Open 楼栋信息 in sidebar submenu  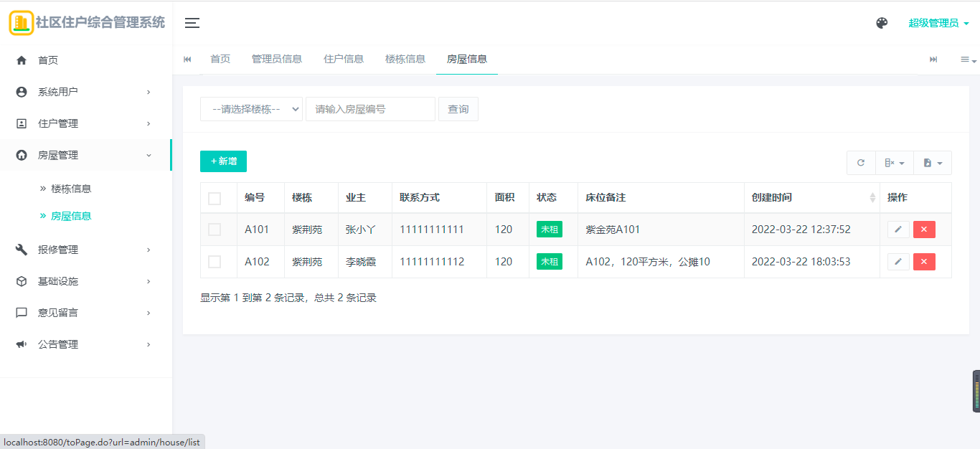click(71, 189)
